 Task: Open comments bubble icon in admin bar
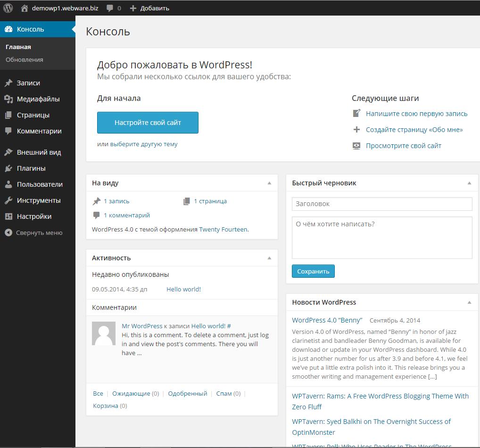109,8
